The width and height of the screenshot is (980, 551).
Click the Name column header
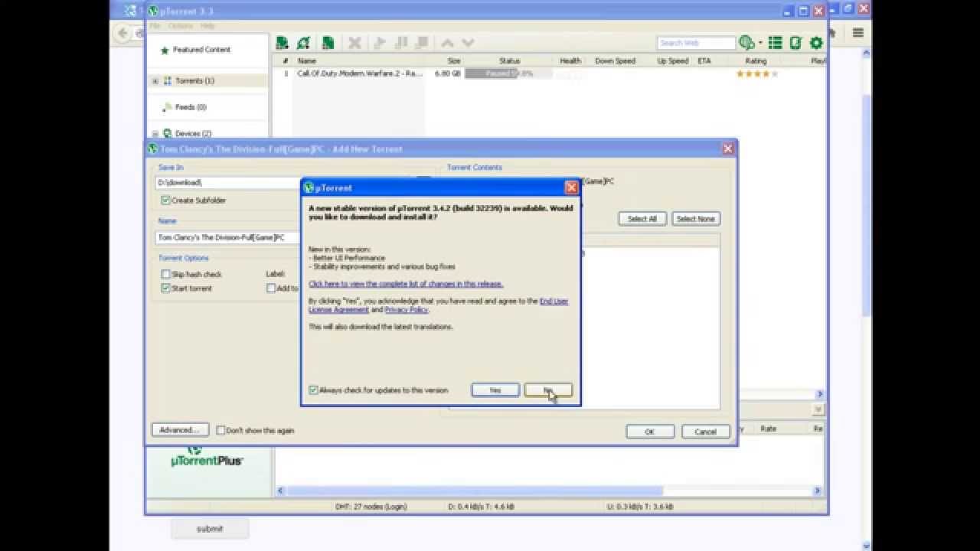pos(307,61)
